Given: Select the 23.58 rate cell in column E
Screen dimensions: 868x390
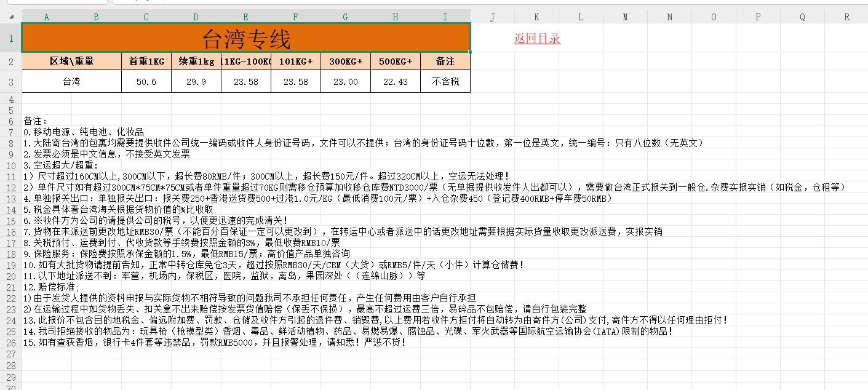Looking at the screenshot, I should pos(246,81).
